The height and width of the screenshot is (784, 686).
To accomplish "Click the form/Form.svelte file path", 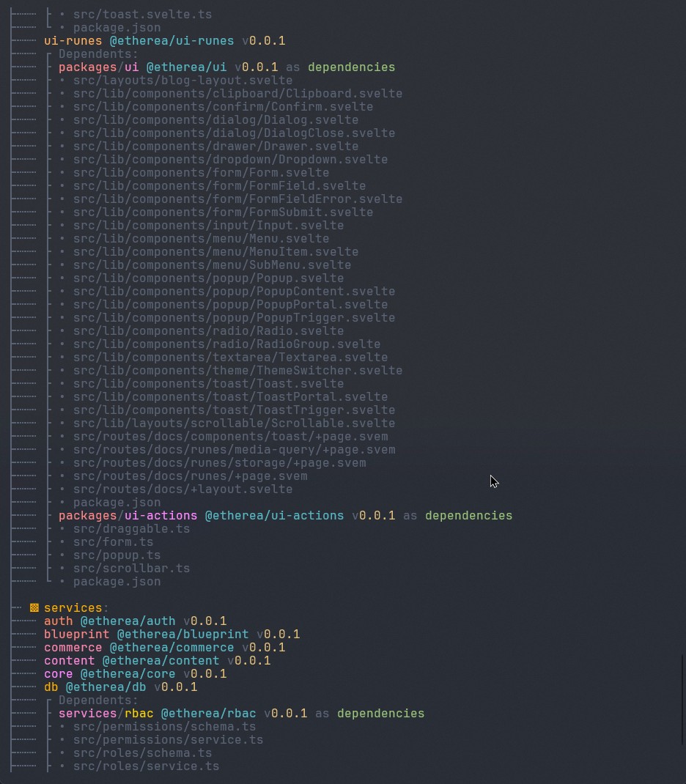I will pos(201,173).
